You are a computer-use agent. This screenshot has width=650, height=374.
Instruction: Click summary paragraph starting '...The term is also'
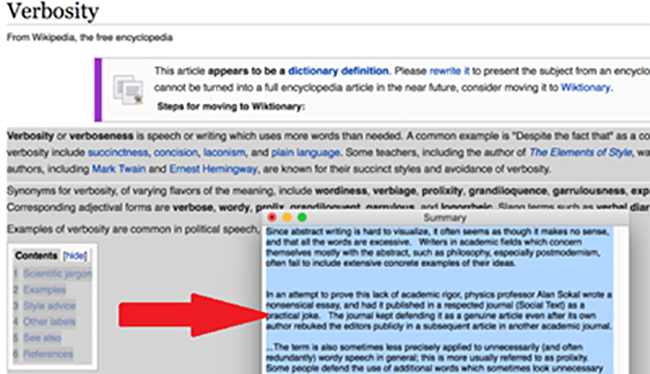pos(434,358)
